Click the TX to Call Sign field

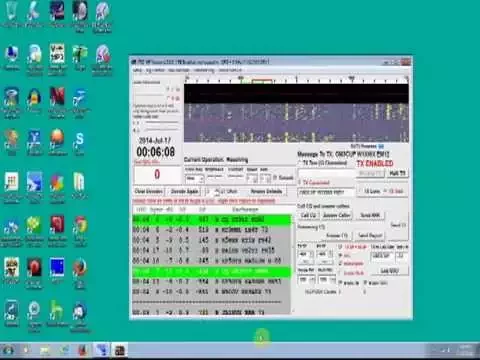click(382, 256)
